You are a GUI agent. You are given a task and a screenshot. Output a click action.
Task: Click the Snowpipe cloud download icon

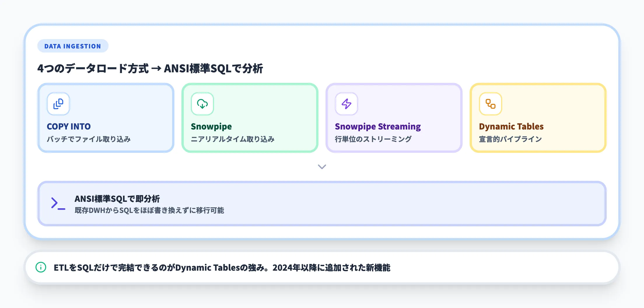pyautogui.click(x=202, y=104)
